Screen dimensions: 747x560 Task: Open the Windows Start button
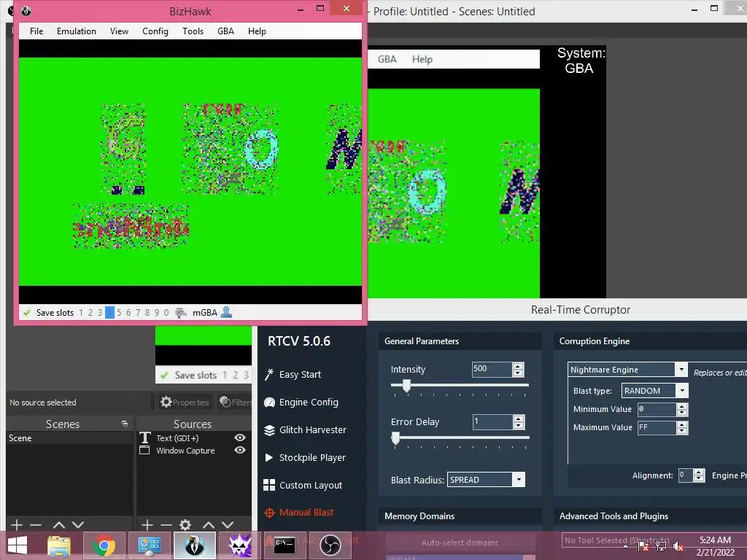tap(18, 545)
